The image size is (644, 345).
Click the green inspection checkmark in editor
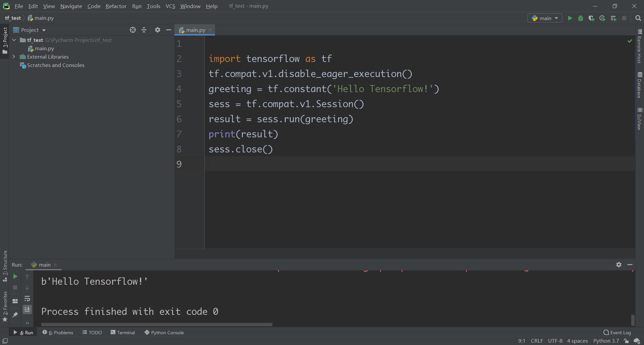click(x=630, y=41)
